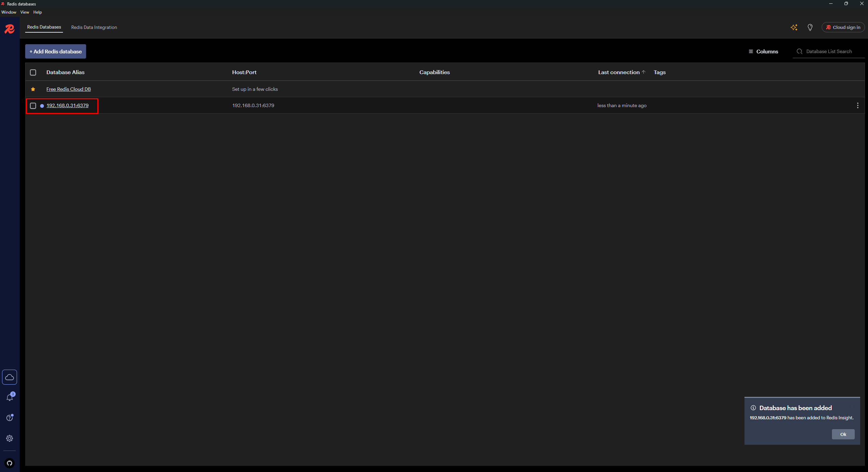
Task: Click the info icon in the notification
Action: [753, 408]
